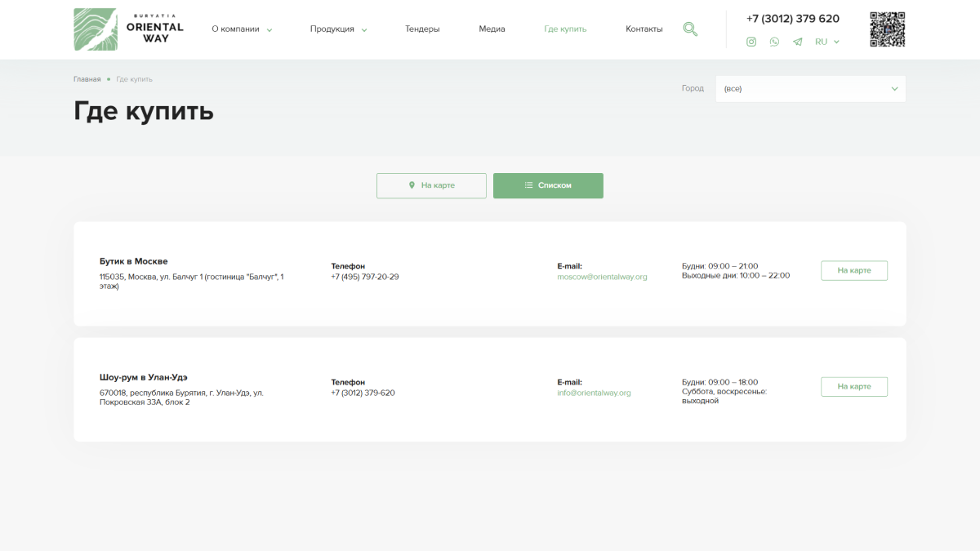Open the 'Медиа' menu item
The image size is (980, 551).
[492, 29]
